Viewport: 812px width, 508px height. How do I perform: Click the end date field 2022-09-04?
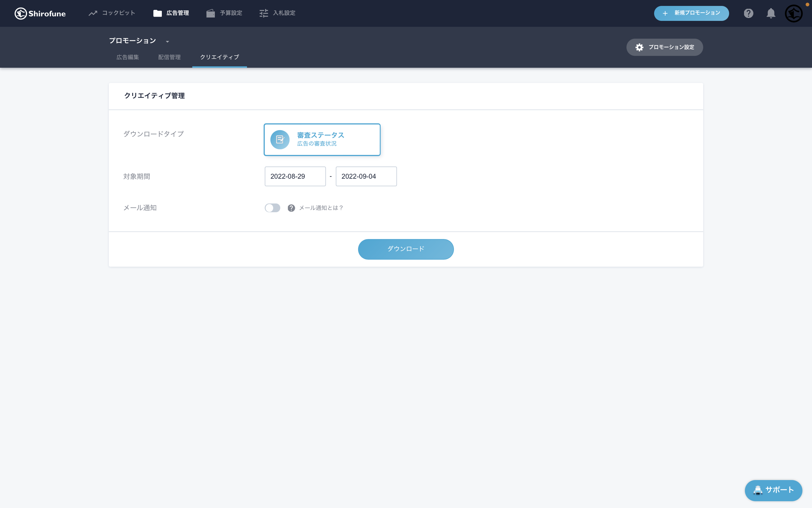tap(366, 176)
